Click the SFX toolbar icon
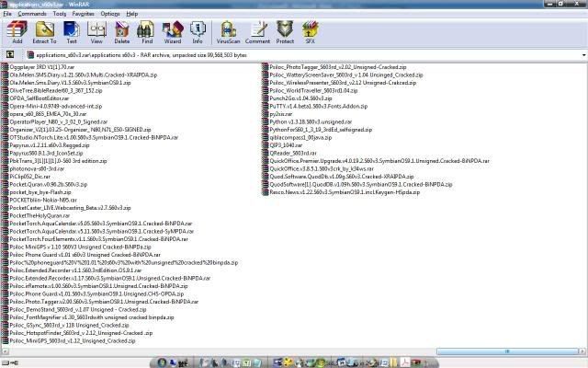The image size is (588, 368). [311, 32]
